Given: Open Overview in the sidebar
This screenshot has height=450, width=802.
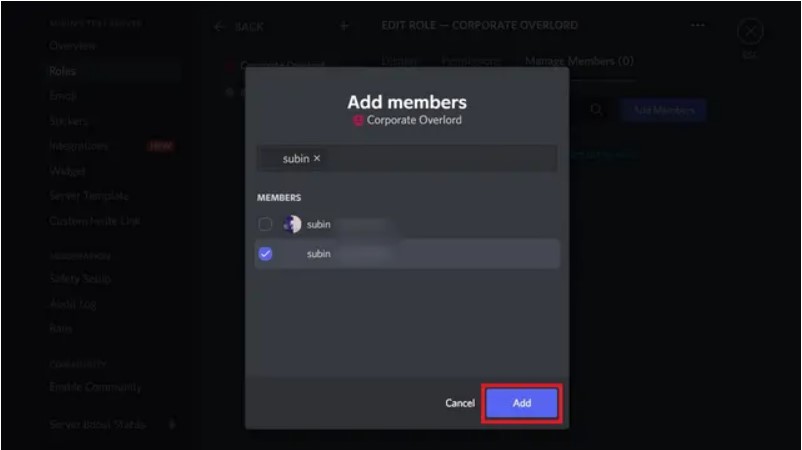Looking at the screenshot, I should click(72, 46).
